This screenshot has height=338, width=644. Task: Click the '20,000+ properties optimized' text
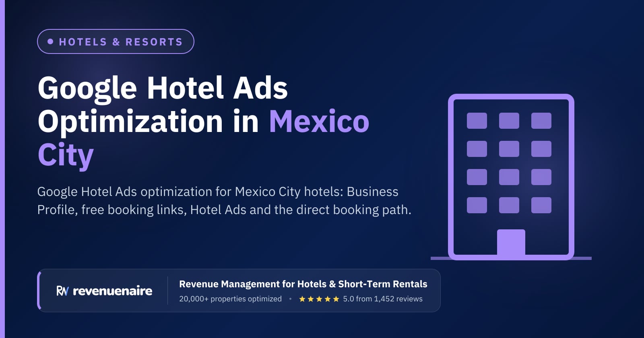(x=230, y=299)
